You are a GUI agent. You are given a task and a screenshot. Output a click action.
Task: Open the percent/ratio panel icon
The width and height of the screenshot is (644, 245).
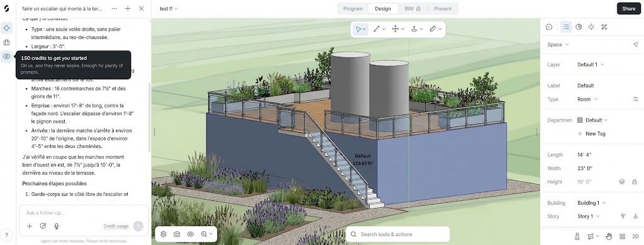(x=604, y=27)
